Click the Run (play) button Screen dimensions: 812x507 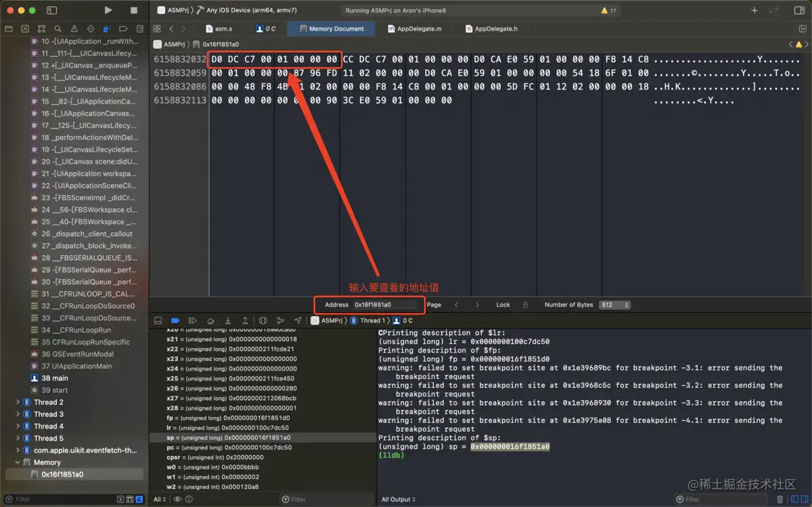(x=108, y=10)
